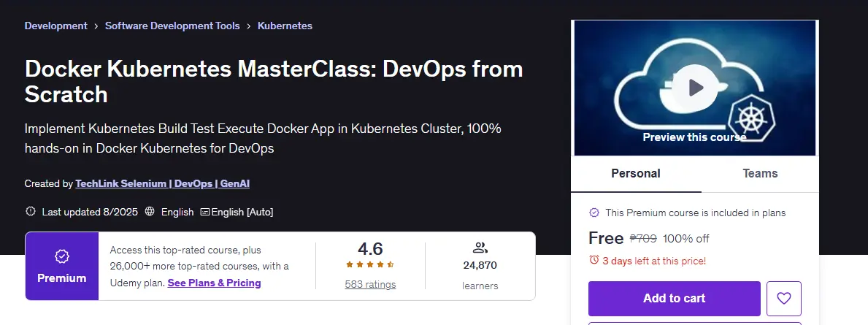
Task: Click the Premium label in banner
Action: pyautogui.click(x=61, y=278)
